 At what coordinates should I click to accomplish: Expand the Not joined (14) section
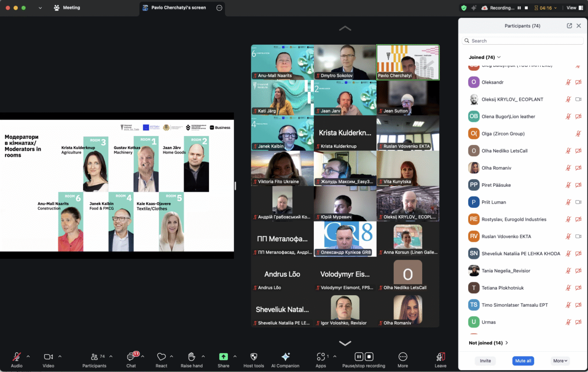click(x=488, y=343)
